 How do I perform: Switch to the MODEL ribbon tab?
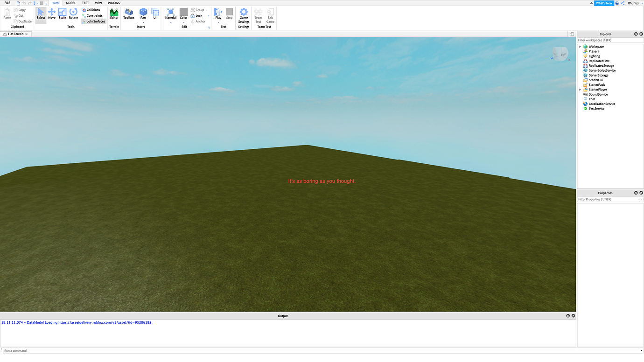click(x=71, y=3)
